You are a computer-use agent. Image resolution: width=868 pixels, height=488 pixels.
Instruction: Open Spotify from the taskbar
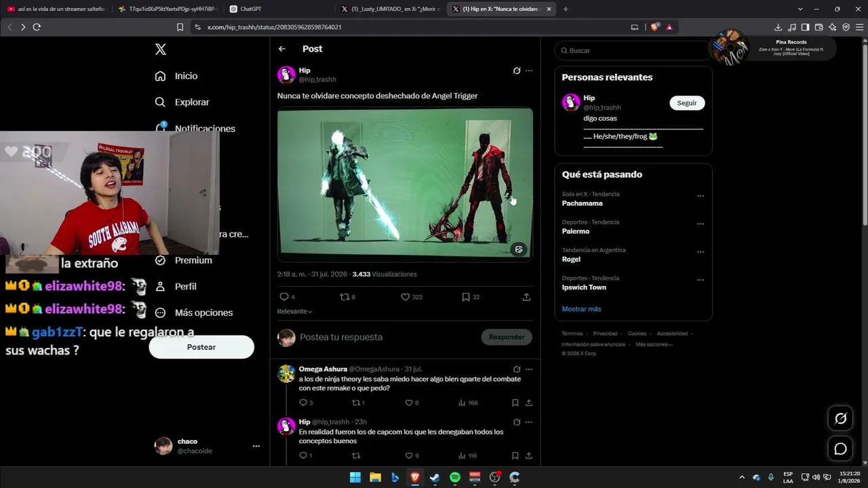tap(455, 477)
